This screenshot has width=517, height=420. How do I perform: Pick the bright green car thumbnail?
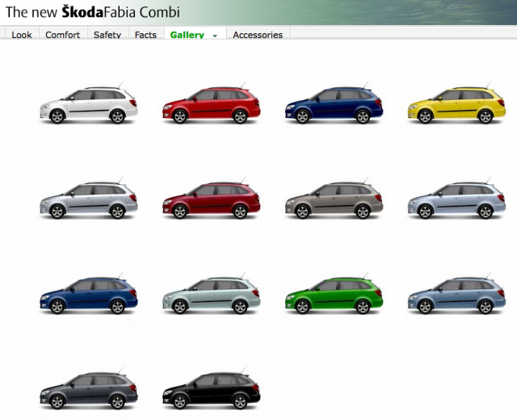tap(334, 293)
